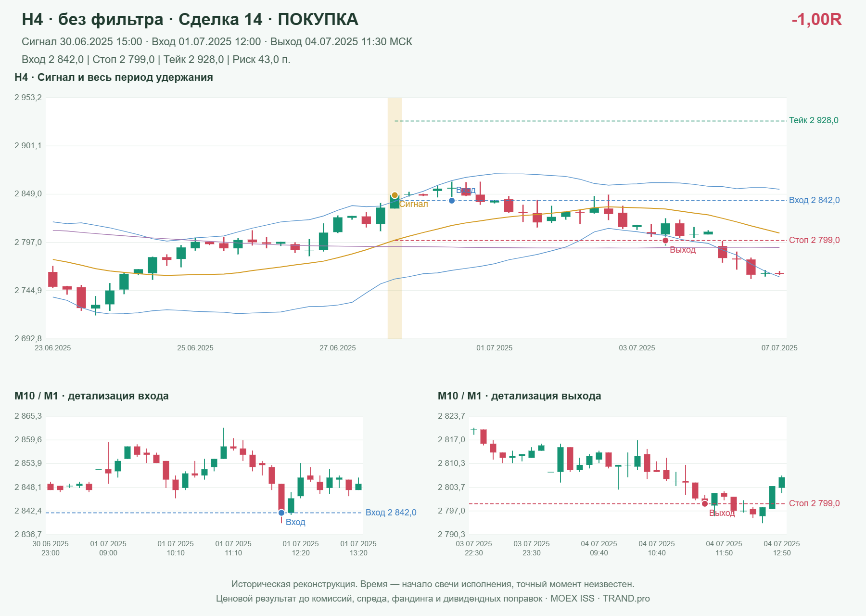This screenshot has height=616, width=866.
Task: Click the 'Тейк 2 928,0' level label
Action: pos(814,120)
